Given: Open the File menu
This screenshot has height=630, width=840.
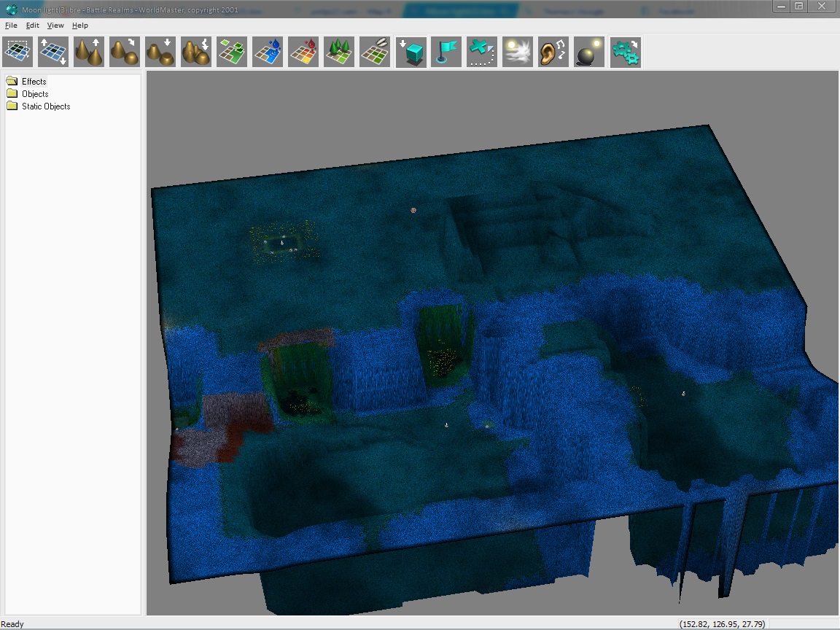Looking at the screenshot, I should pos(11,26).
